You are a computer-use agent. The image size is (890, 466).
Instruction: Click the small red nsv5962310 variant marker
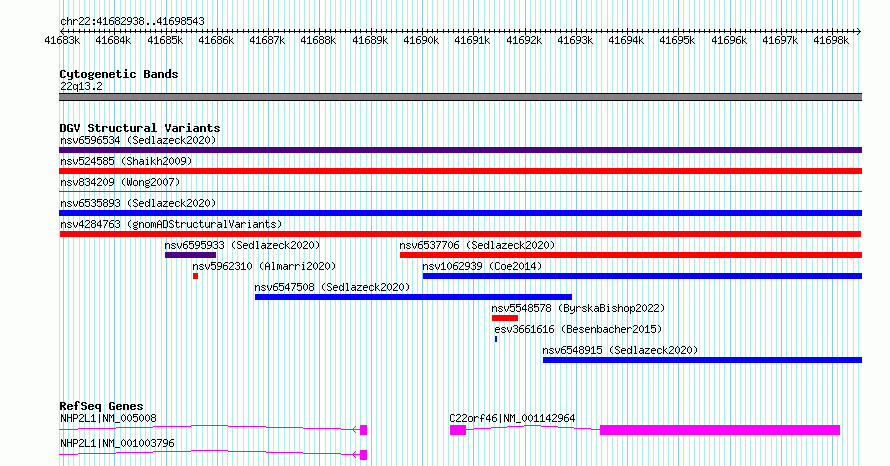[195, 276]
